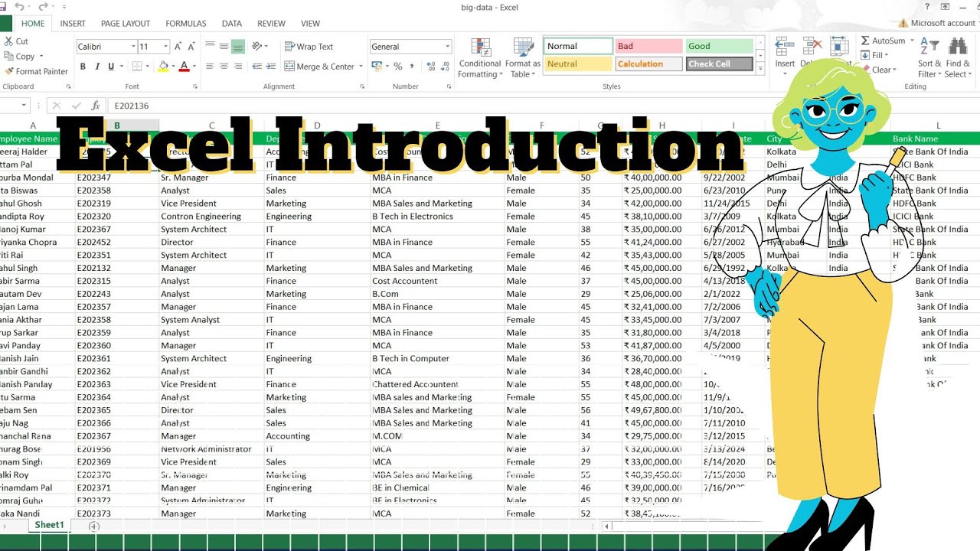Image resolution: width=980 pixels, height=551 pixels.
Task: Click the formula bar Cancel X icon
Action: 57,106
